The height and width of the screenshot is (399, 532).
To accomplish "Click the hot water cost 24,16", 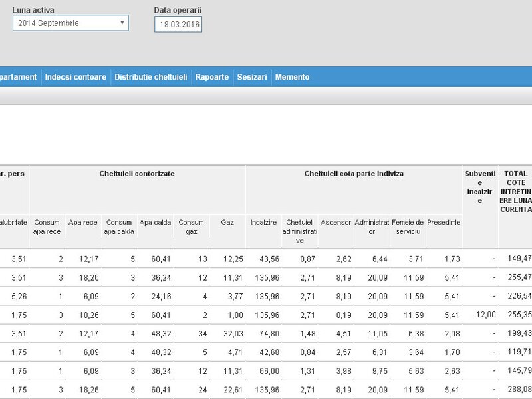I will point(161,297).
